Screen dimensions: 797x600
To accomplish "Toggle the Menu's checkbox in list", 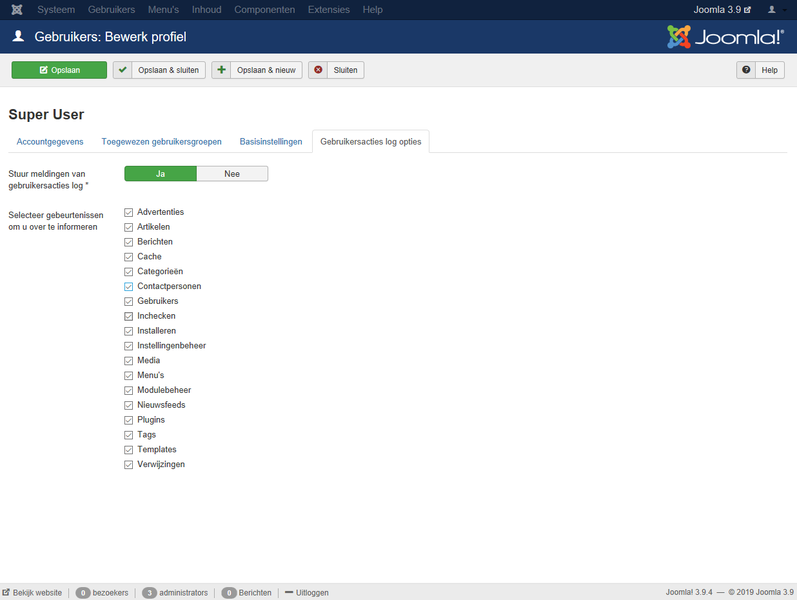I will tap(129, 375).
